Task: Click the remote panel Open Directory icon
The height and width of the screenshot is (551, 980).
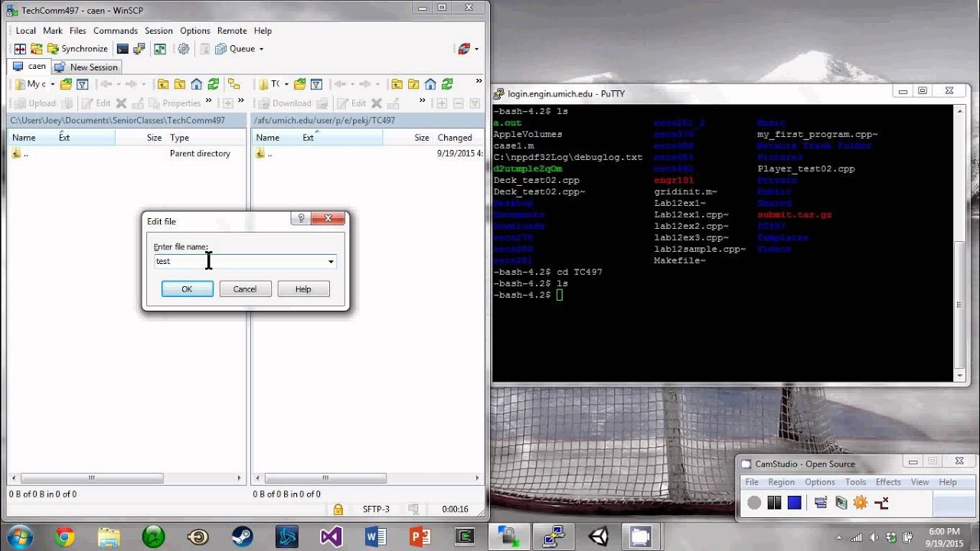Action: tap(300, 84)
